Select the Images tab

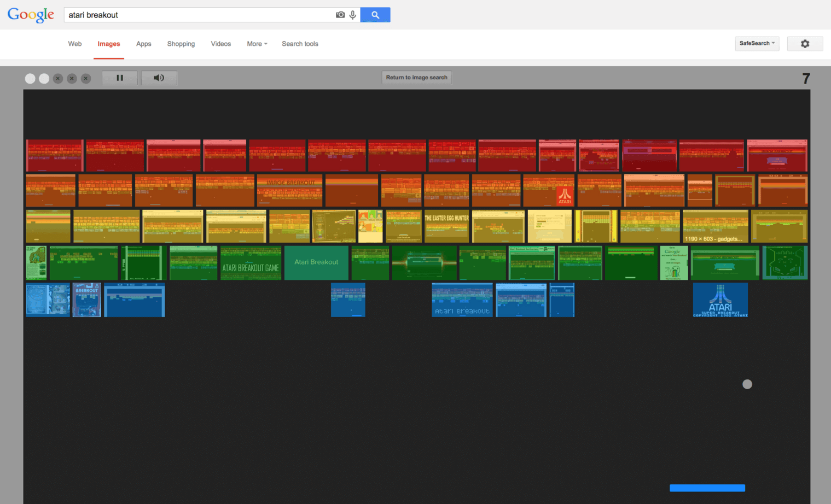click(x=109, y=44)
